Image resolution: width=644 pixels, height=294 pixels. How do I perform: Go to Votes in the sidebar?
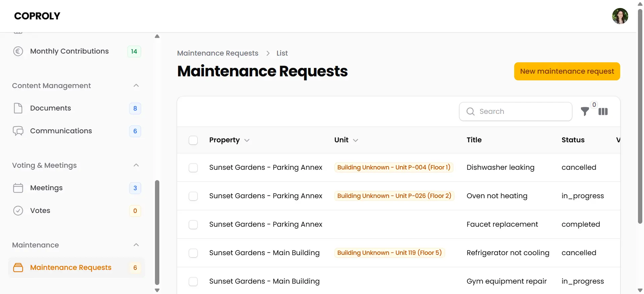click(76, 211)
